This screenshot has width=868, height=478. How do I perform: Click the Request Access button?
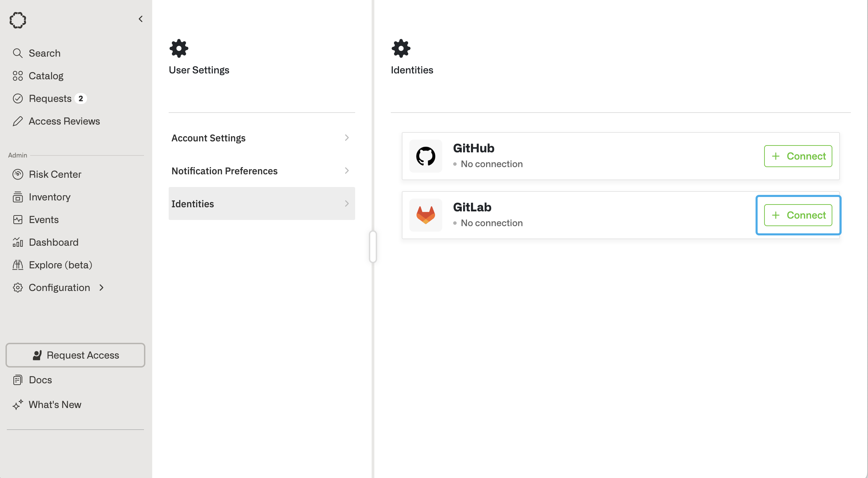pyautogui.click(x=75, y=355)
